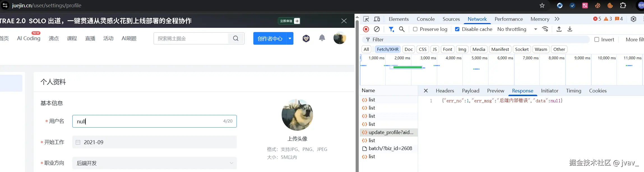The width and height of the screenshot is (644, 172).
Task: Open the No throttling dropdown
Action: [517, 29]
